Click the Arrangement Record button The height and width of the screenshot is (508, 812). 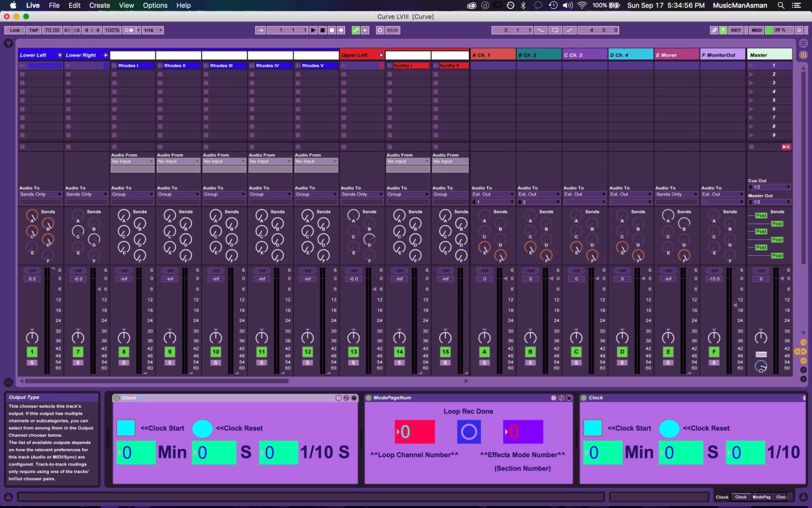pos(331,30)
